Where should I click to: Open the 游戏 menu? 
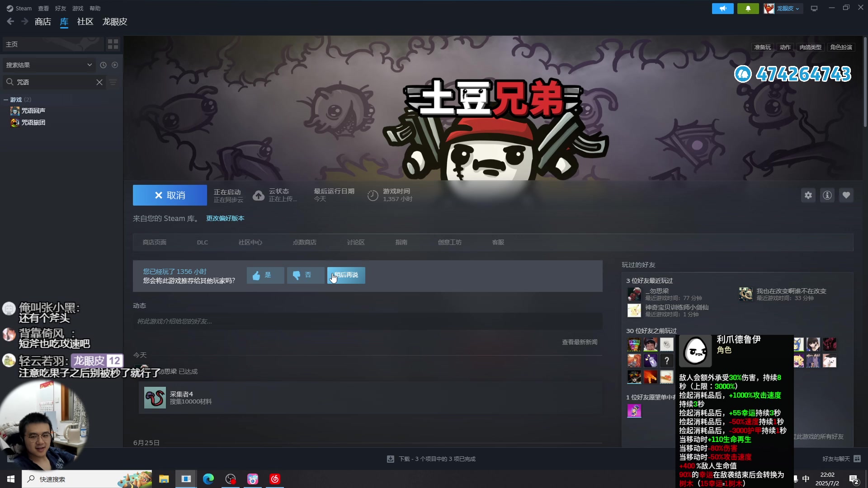coord(78,9)
